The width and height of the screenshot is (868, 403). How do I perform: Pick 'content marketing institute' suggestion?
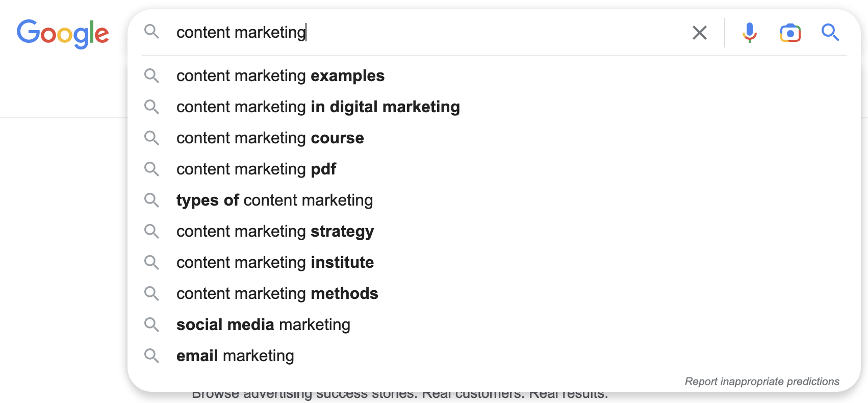point(275,263)
